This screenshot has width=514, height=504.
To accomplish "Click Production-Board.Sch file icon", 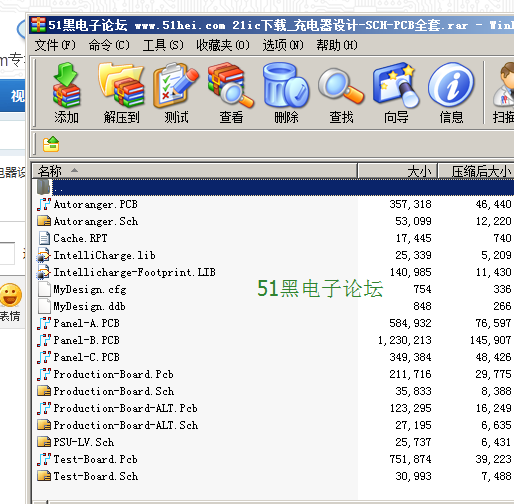I will click(x=44, y=391).
